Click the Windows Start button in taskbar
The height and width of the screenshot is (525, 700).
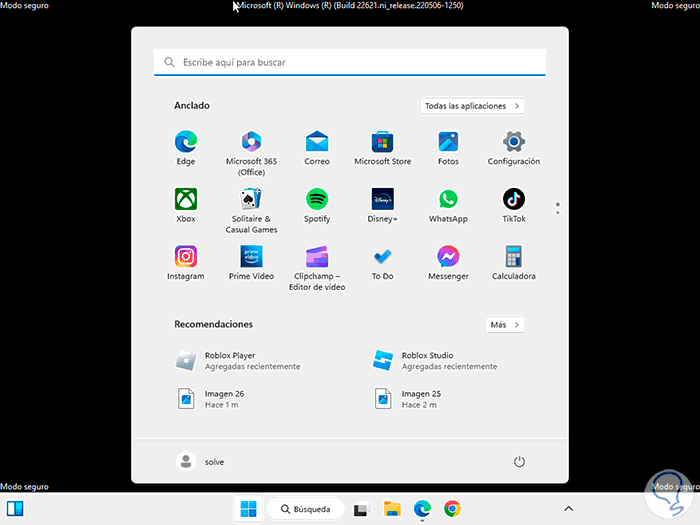pos(248,508)
